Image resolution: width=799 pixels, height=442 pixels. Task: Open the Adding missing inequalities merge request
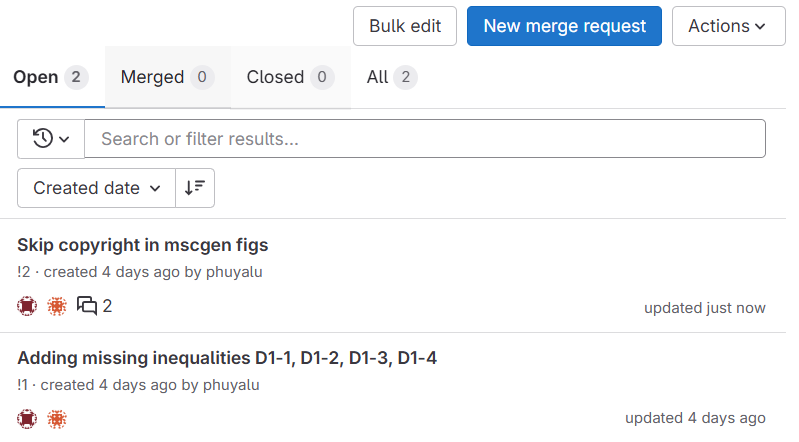[227, 358]
